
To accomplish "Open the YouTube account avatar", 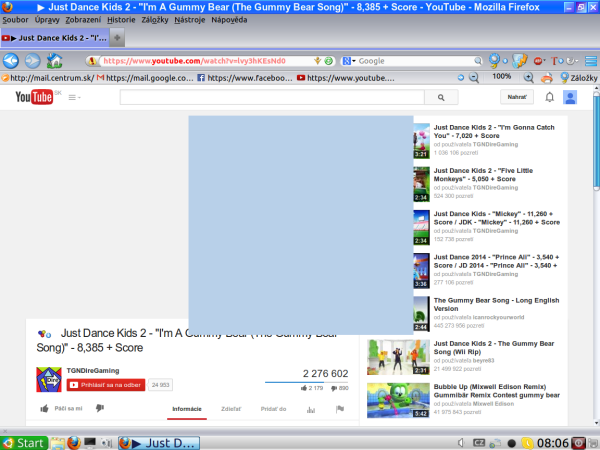I will (570, 97).
